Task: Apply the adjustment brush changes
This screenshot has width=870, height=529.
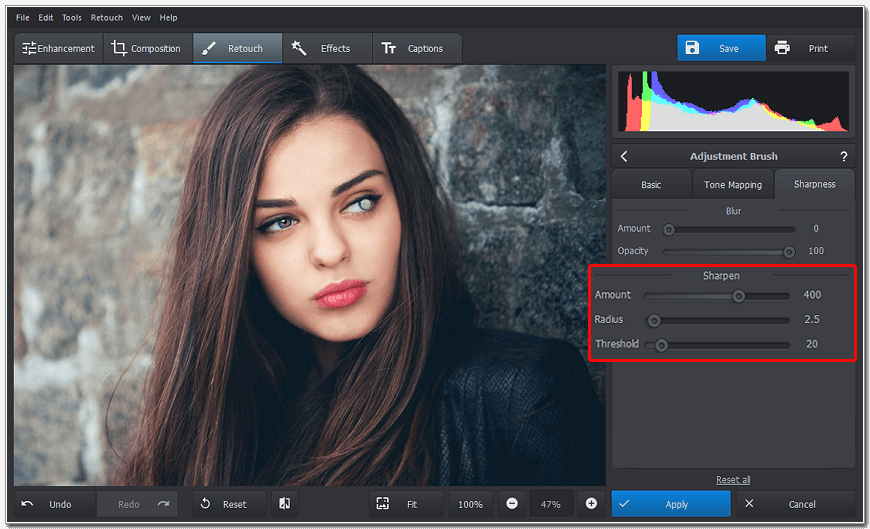Action: (x=671, y=504)
